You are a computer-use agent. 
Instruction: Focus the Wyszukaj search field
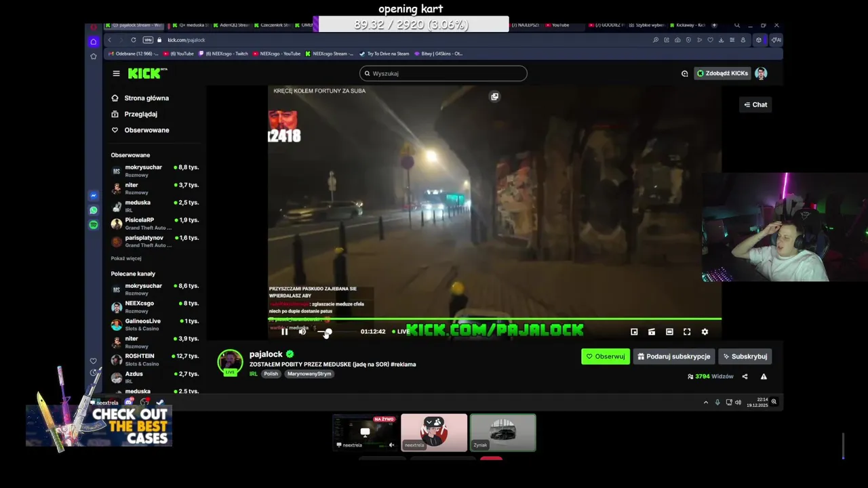(x=443, y=73)
